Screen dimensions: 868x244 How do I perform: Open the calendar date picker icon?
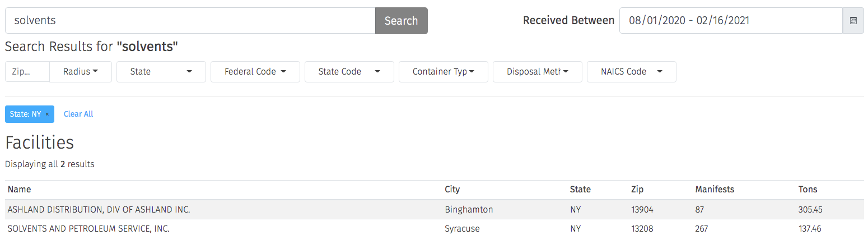click(853, 21)
